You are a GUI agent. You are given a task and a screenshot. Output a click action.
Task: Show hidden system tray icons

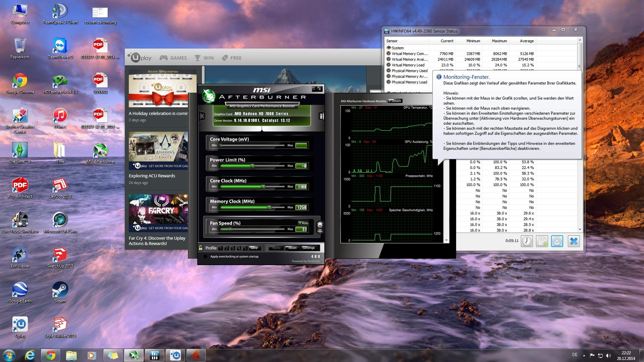584,355
